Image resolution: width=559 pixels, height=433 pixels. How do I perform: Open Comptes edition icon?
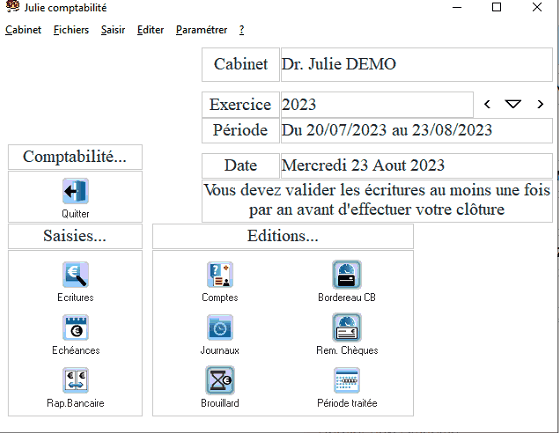[220, 275]
